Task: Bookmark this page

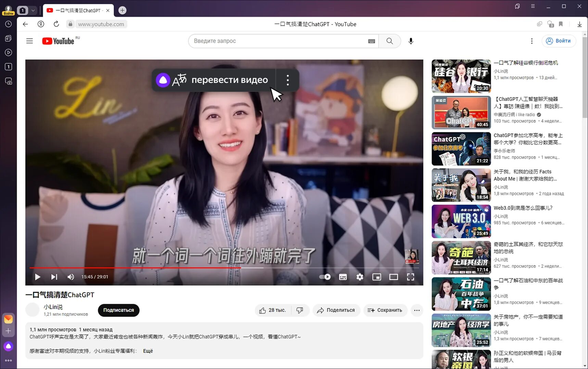Action: (x=561, y=24)
